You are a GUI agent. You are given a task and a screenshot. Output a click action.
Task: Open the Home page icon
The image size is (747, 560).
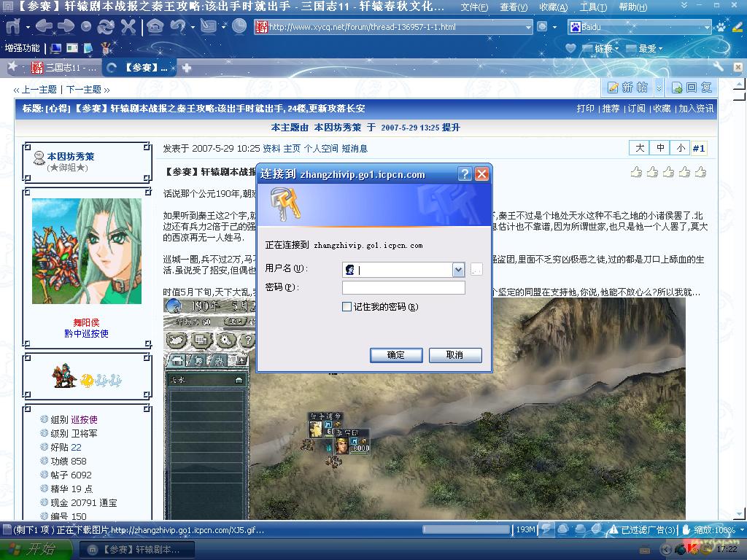(x=155, y=27)
